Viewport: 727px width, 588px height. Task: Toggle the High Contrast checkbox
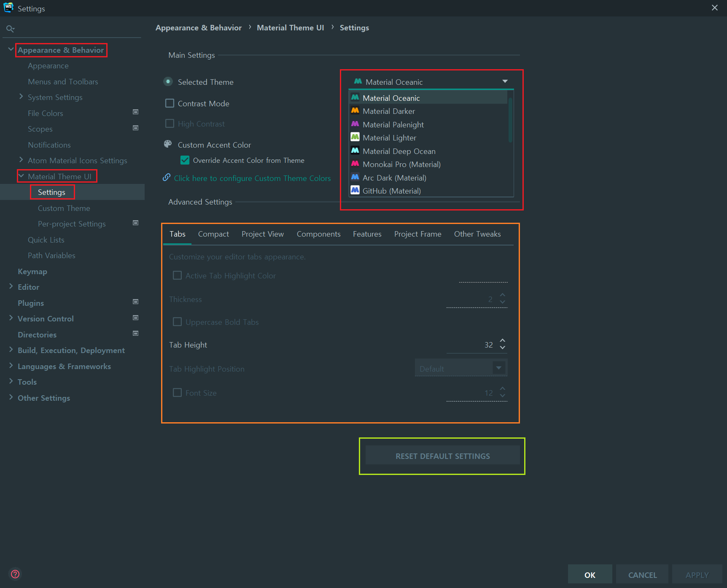pos(170,124)
